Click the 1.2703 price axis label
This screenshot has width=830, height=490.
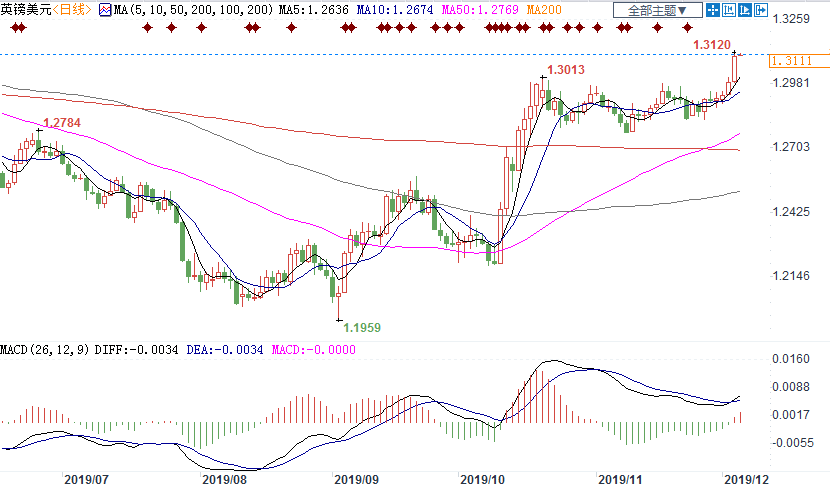[791, 147]
